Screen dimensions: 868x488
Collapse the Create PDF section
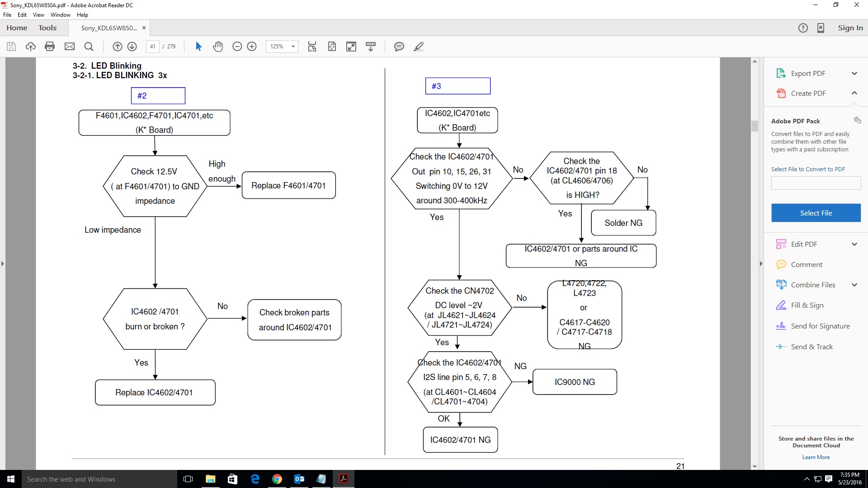tap(854, 93)
